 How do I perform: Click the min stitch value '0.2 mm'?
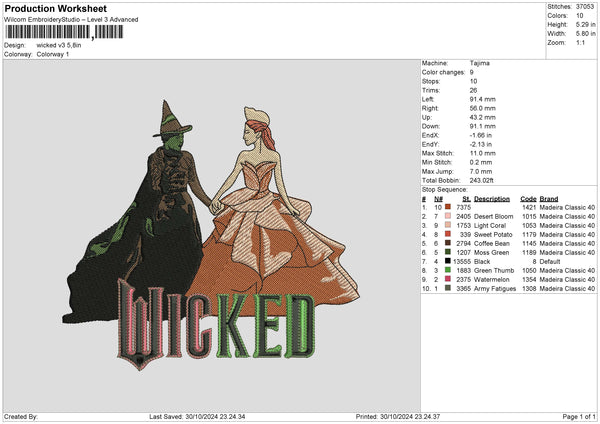[x=481, y=162]
